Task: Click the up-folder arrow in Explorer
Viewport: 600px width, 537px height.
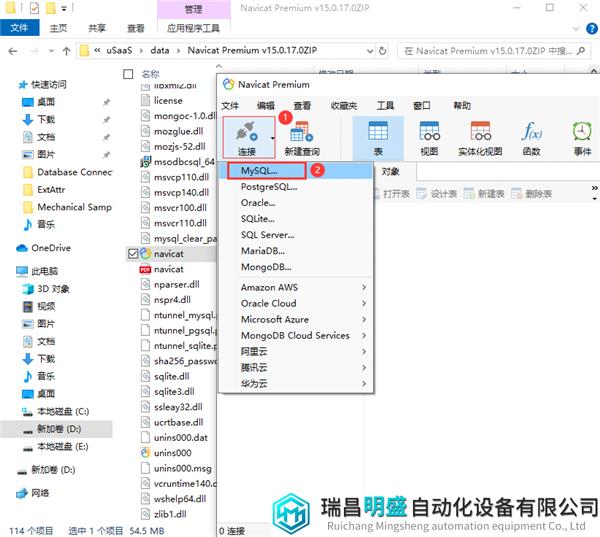Action: pos(65,49)
